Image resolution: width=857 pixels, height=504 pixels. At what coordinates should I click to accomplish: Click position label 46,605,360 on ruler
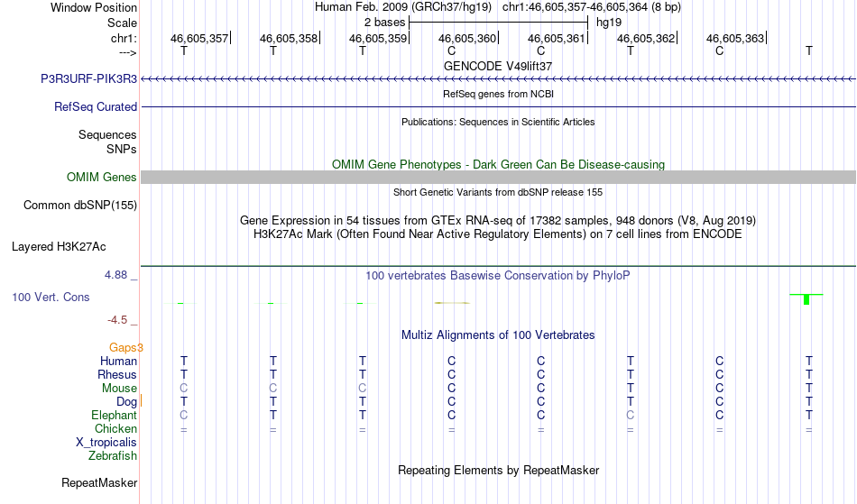466,38
